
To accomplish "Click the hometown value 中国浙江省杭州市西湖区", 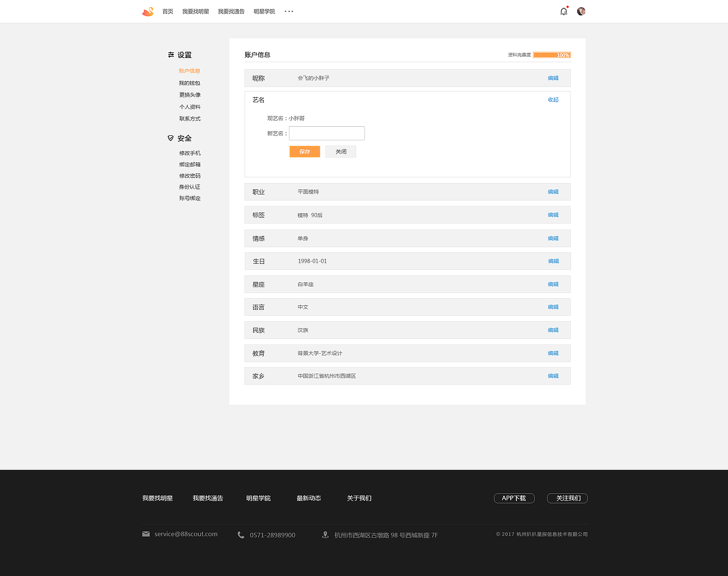I will click(326, 376).
